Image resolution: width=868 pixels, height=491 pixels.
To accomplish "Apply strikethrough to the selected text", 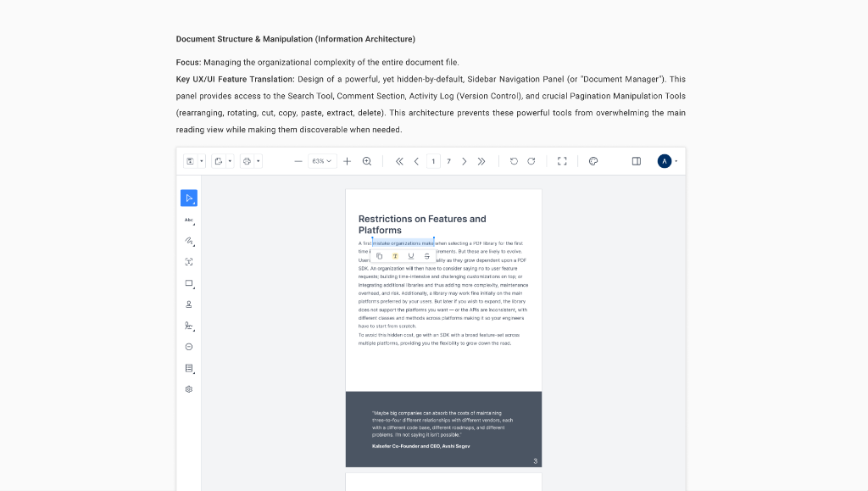I will pos(426,254).
